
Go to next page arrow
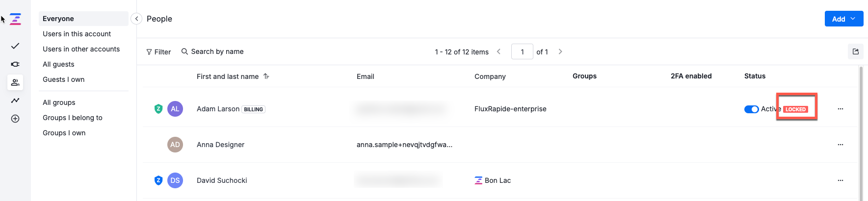(x=560, y=51)
